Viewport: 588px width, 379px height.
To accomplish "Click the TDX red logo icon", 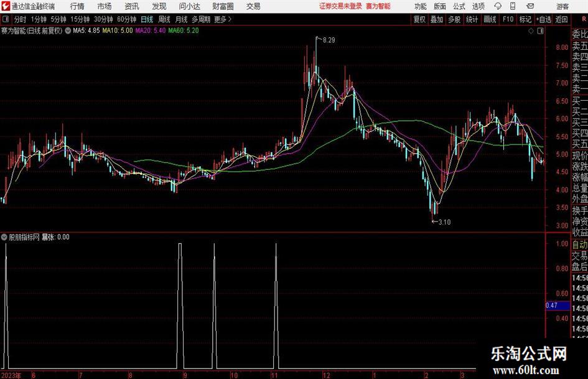I will [x=6, y=6].
